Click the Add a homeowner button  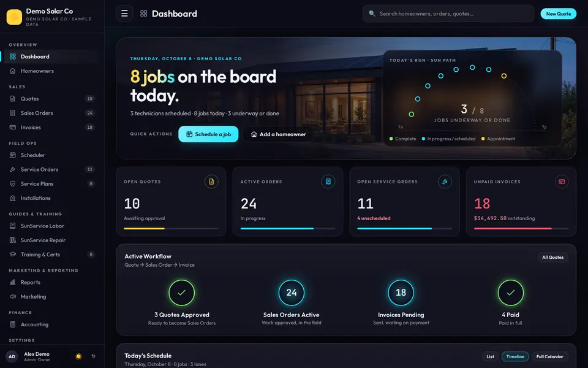(278, 134)
